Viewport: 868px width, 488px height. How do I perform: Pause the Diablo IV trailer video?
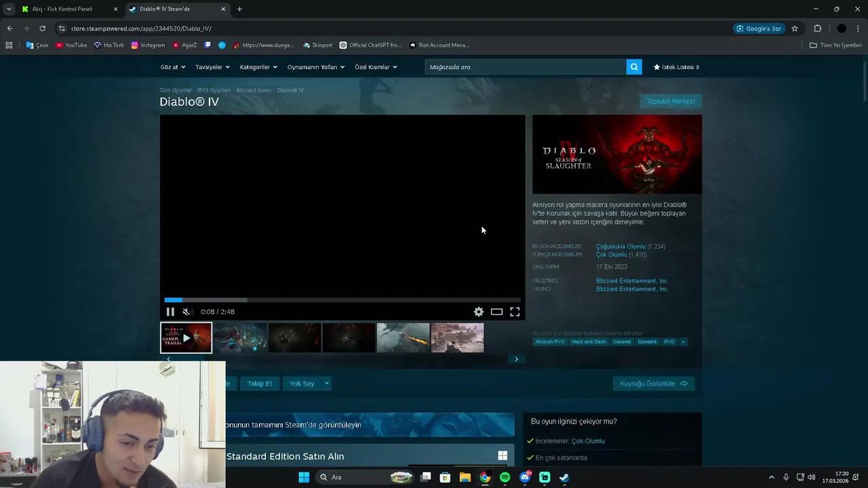click(x=170, y=312)
